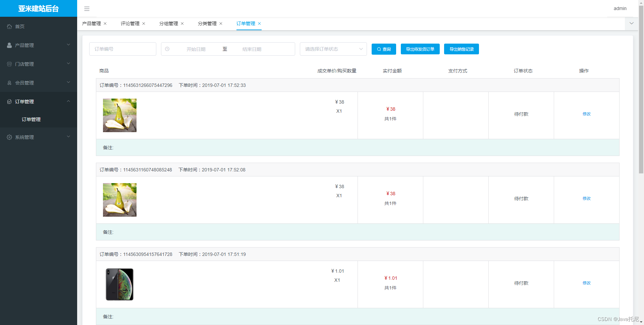Open the order status dropdown 请选择订单状态
Viewport: 644px width, 325px height.
tap(333, 49)
